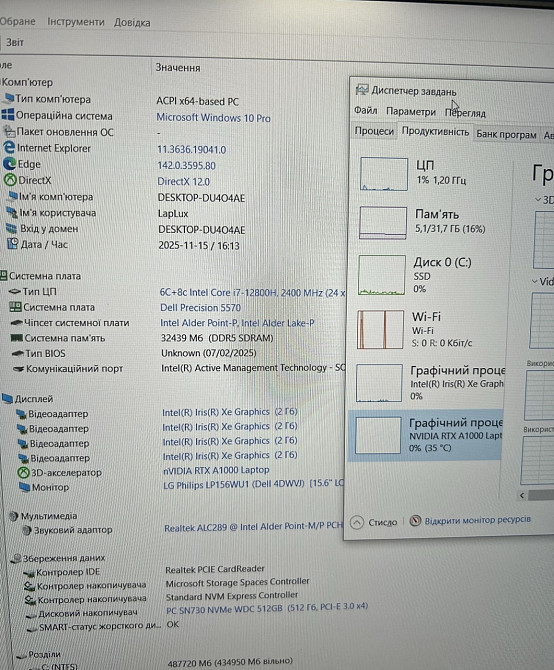The height and width of the screenshot is (670, 554).
Task: Click the Звіт toolbar button
Action: 15,42
